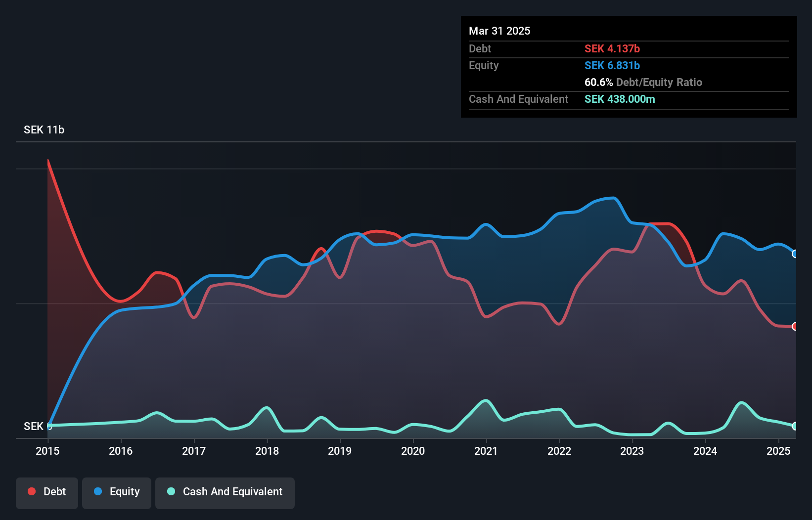The height and width of the screenshot is (520, 812).
Task: Select the 2023 x-axis label
Action: coord(632,451)
